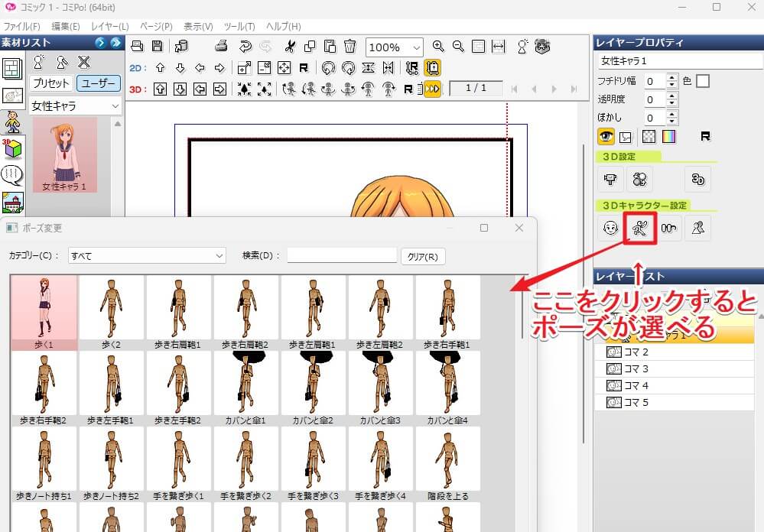The image size is (764, 532).
Task: Decrease 透明度 spinner value
Action: tap(672, 103)
